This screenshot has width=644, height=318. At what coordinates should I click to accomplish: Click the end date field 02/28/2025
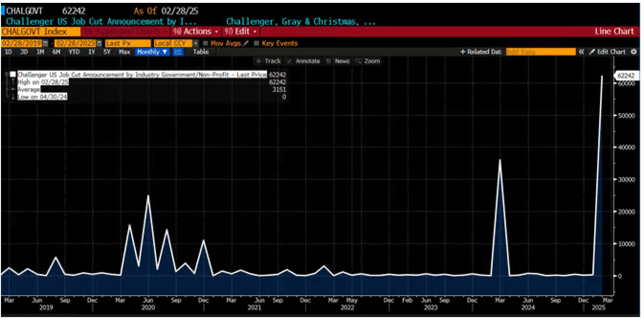pos(76,43)
